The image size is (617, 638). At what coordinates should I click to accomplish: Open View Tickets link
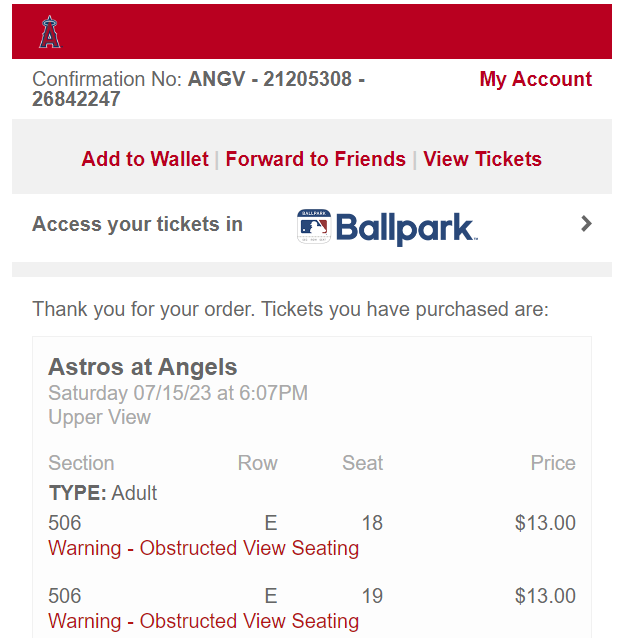(x=482, y=160)
